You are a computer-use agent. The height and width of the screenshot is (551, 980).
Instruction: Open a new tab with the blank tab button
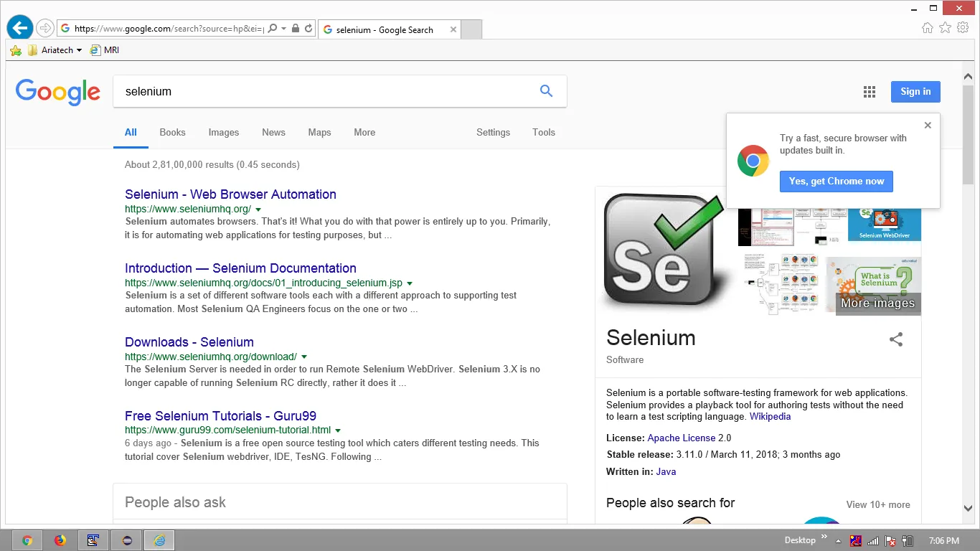click(x=471, y=29)
